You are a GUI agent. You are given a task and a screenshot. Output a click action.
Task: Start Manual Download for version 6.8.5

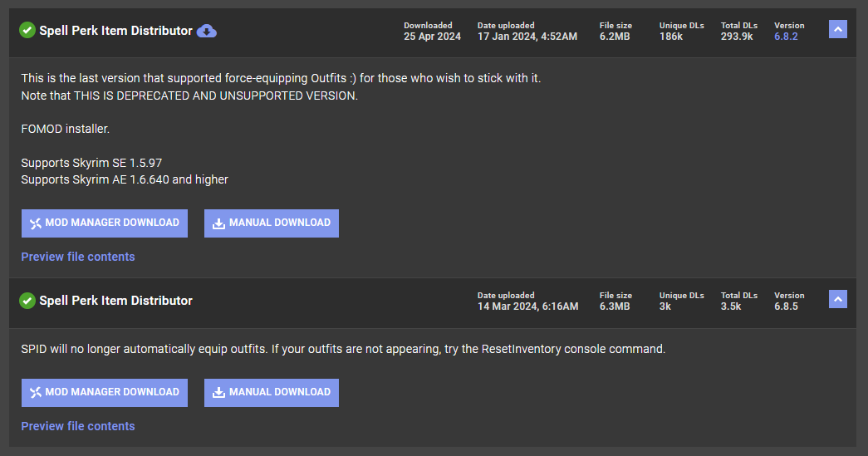pos(272,393)
